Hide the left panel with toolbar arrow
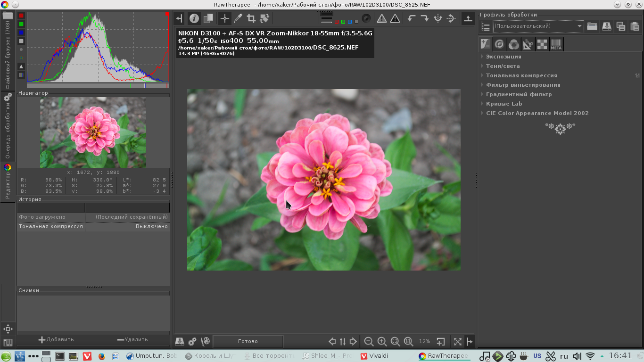644x362 pixels. [x=179, y=18]
